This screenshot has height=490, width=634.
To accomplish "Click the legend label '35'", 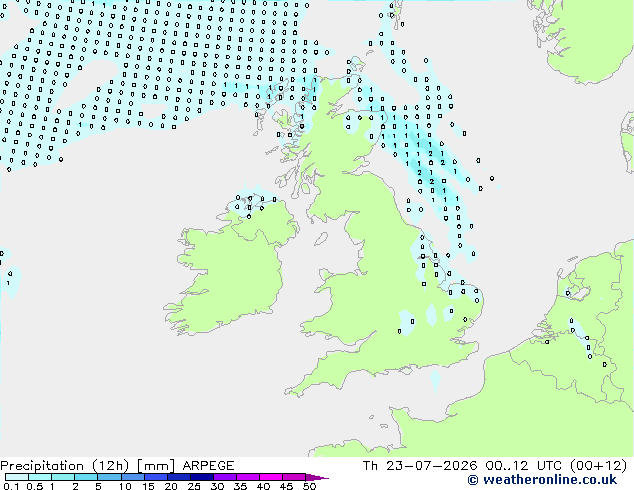I will (240, 486).
